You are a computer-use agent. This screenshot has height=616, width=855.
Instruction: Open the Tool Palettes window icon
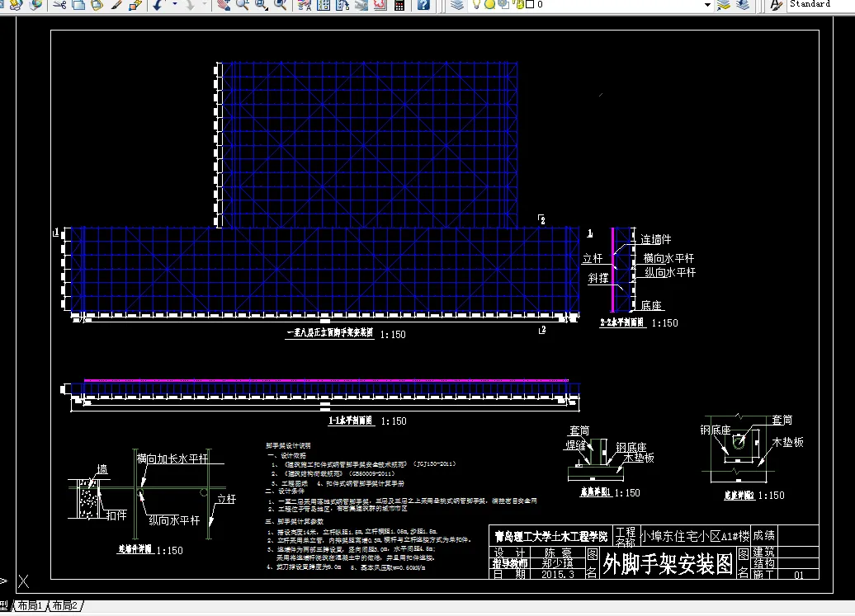pyautogui.click(x=342, y=5)
